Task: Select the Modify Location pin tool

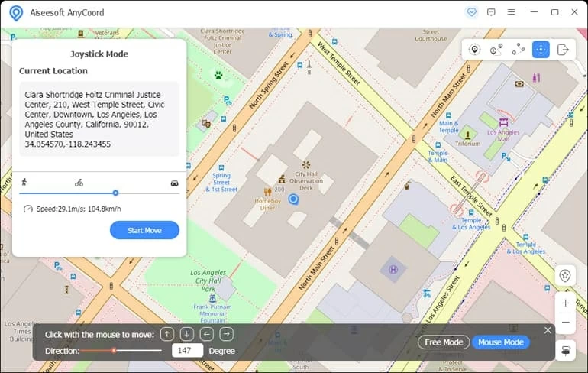Action: point(474,50)
